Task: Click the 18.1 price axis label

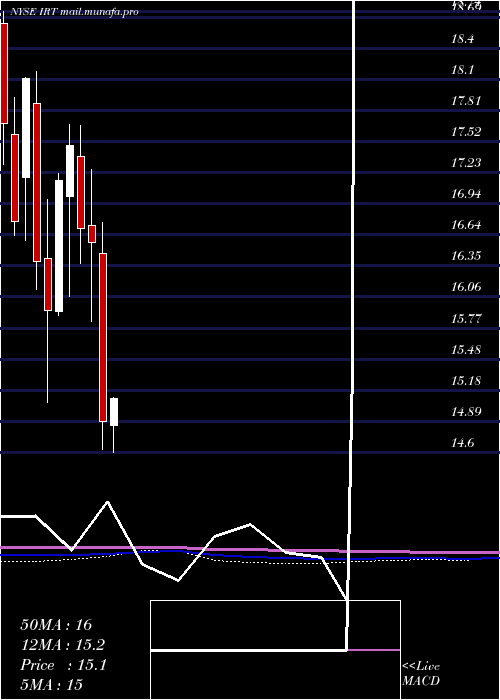Action: (x=462, y=70)
